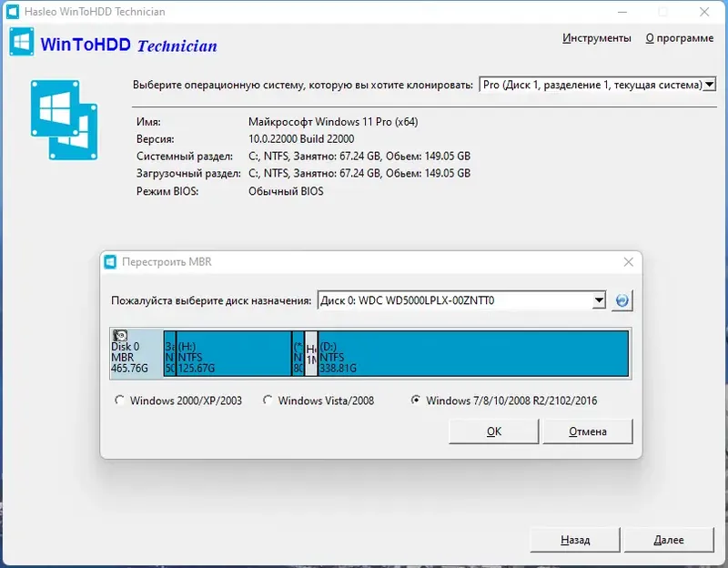Open the Инструменты menu

pos(597,38)
